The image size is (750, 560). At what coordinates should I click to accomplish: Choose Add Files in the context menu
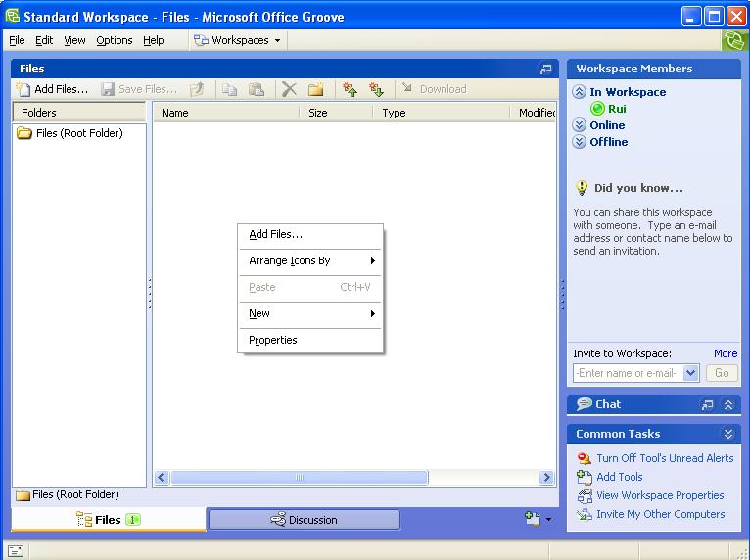pyautogui.click(x=310, y=234)
